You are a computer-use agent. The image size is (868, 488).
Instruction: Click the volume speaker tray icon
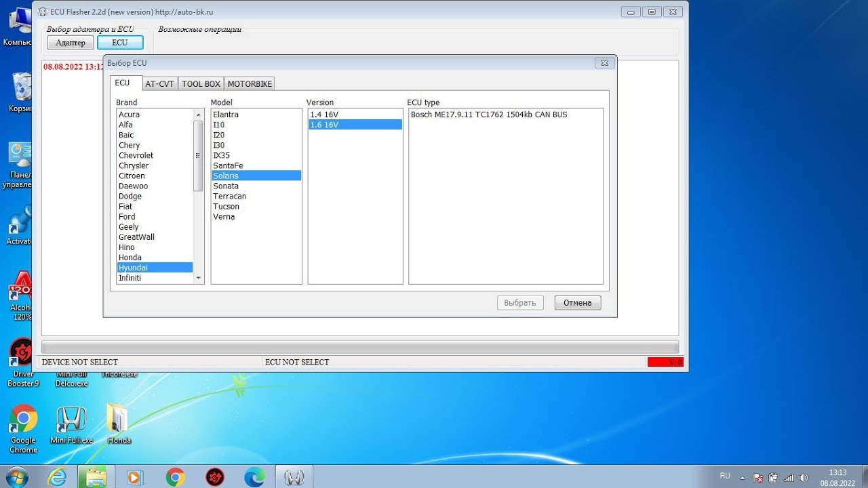tap(804, 477)
